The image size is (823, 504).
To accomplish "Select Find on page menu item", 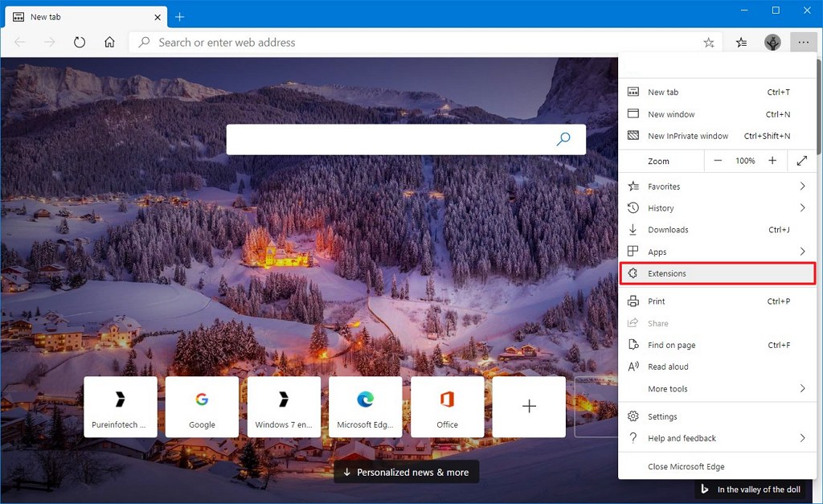I will point(718,345).
